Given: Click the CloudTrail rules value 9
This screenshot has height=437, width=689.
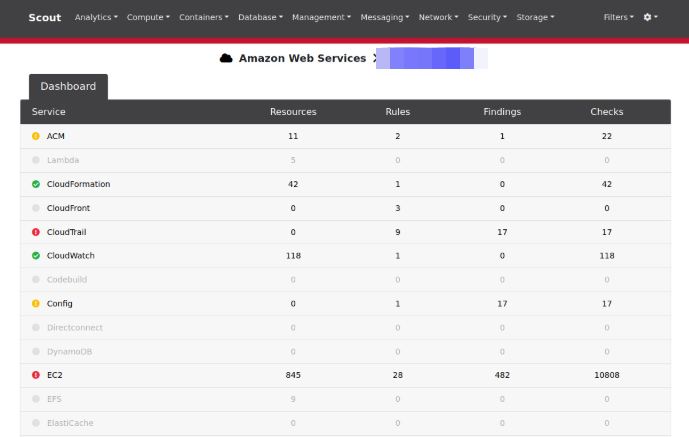Looking at the screenshot, I should tap(398, 232).
